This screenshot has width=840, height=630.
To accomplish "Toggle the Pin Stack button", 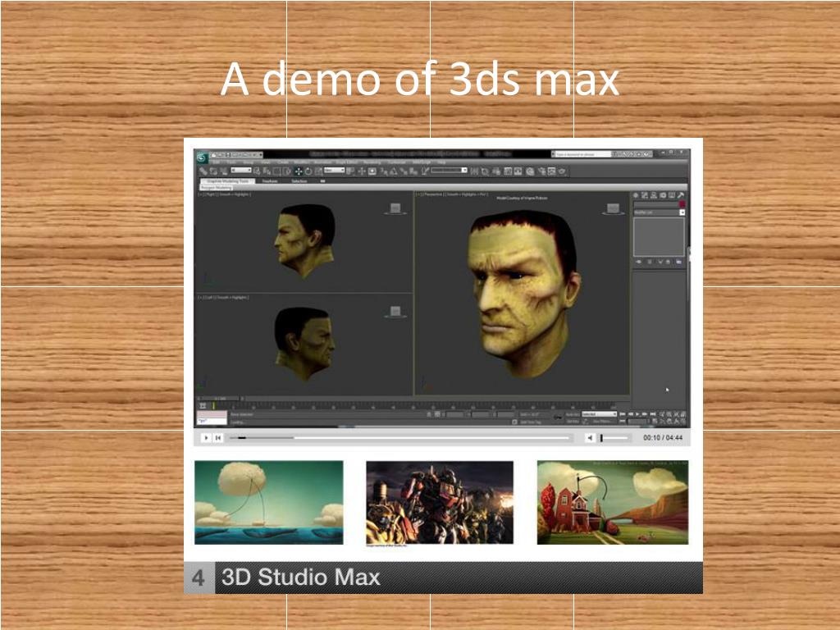I will (x=638, y=262).
